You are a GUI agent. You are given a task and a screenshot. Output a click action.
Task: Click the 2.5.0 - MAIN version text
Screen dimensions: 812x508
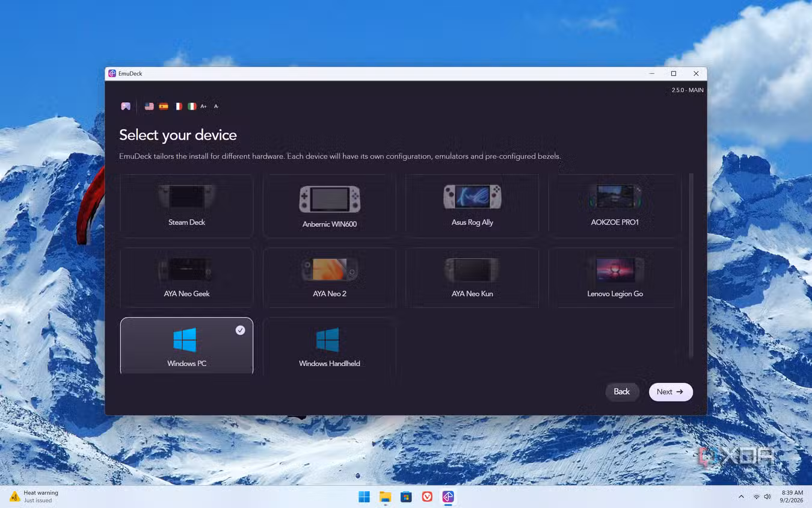click(687, 90)
